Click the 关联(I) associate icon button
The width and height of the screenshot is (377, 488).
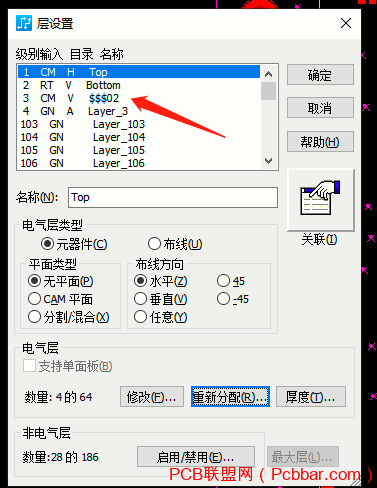pyautogui.click(x=320, y=200)
